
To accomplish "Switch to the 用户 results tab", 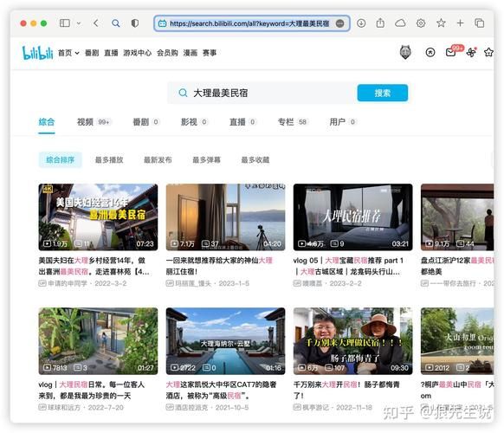I will [343, 122].
